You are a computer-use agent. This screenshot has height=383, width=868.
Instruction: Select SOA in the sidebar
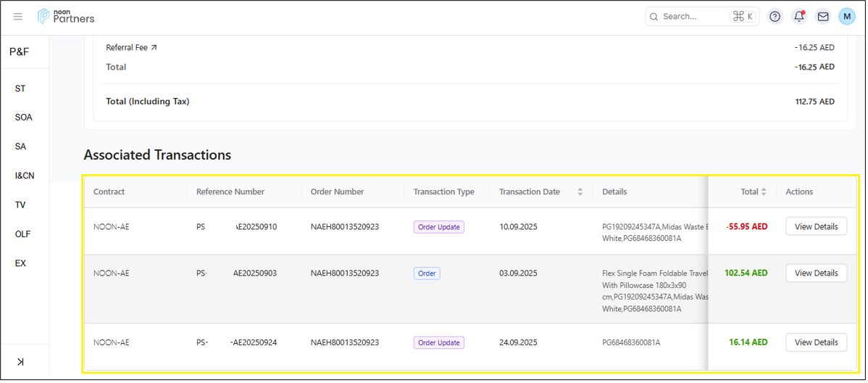23,118
